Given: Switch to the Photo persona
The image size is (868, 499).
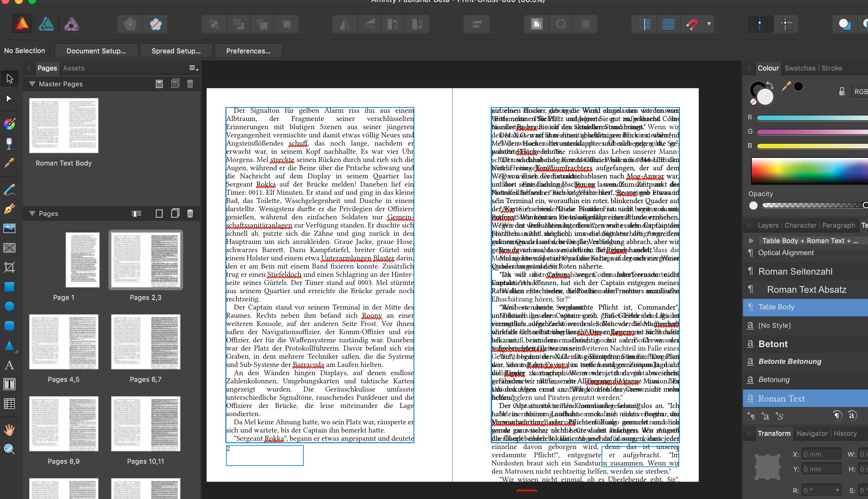Looking at the screenshot, I should click(x=72, y=24).
